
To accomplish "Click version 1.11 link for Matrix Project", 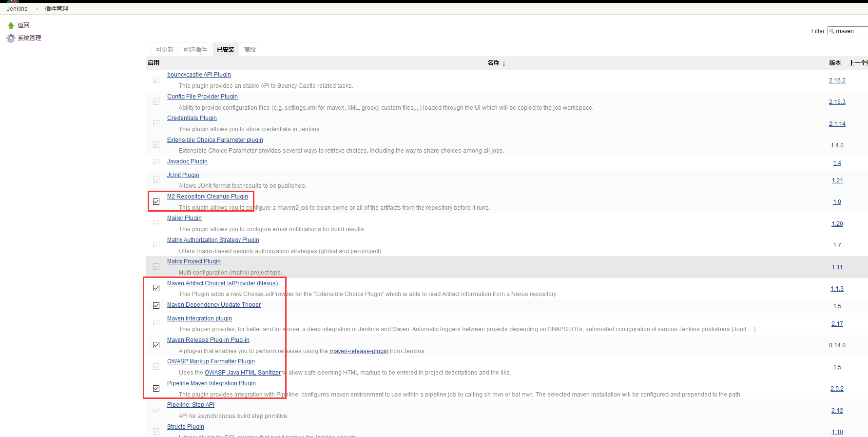I will click(837, 267).
